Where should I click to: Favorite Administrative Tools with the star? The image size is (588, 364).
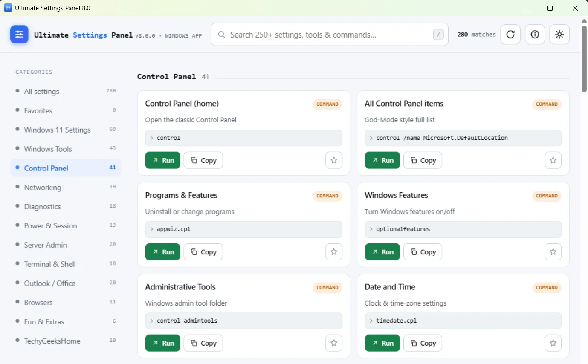click(334, 343)
